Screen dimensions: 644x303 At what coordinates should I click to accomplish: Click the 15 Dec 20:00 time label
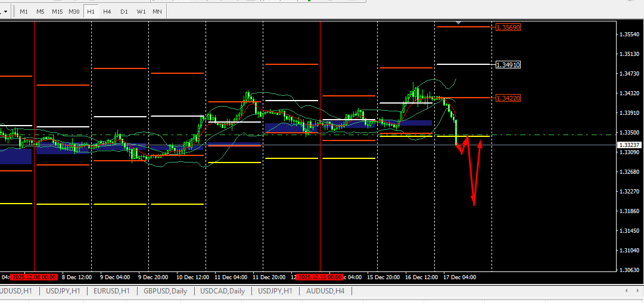tap(383, 277)
